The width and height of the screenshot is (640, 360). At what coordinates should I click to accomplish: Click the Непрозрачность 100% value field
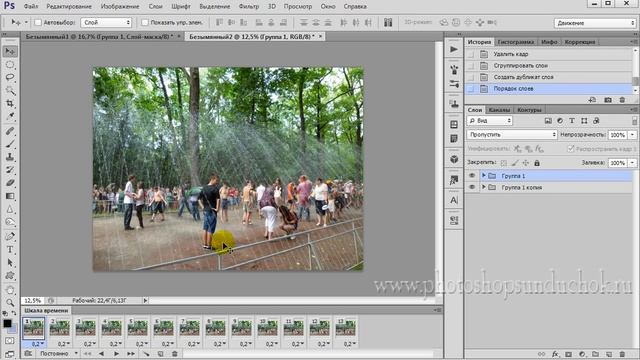617,135
